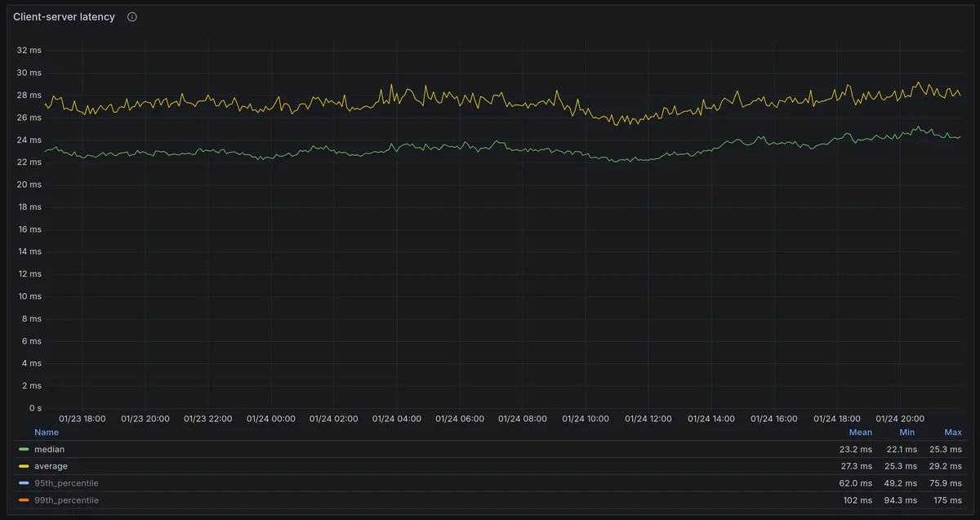Click the 32 ms y-axis label
This screenshot has width=980, height=520.
29,51
